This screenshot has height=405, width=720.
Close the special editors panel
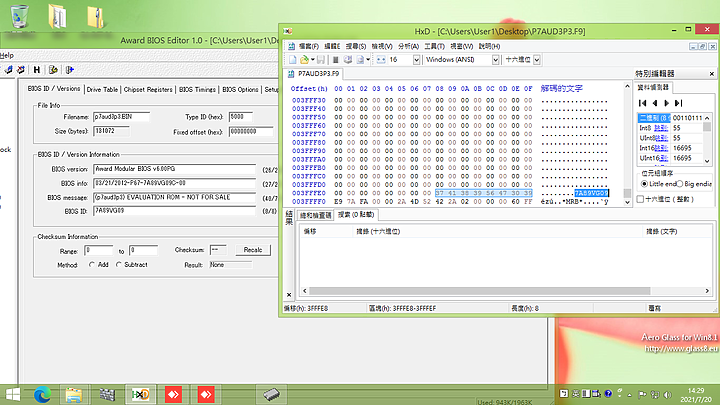click(x=712, y=73)
